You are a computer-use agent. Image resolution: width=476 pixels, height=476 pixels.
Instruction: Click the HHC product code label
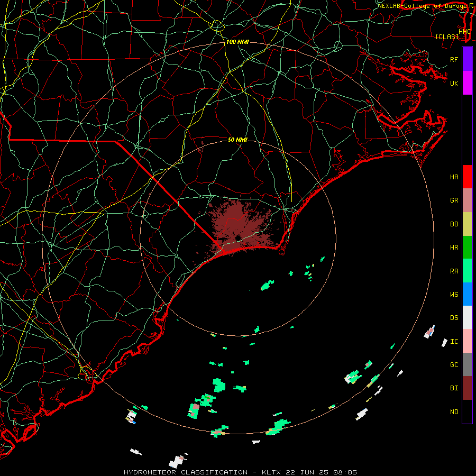[464, 32]
